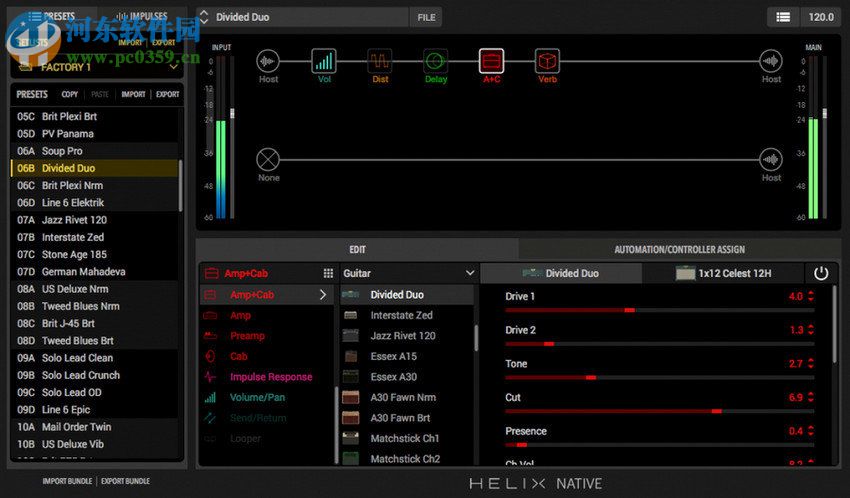Click the FILE button
The height and width of the screenshot is (498, 850).
(x=426, y=17)
